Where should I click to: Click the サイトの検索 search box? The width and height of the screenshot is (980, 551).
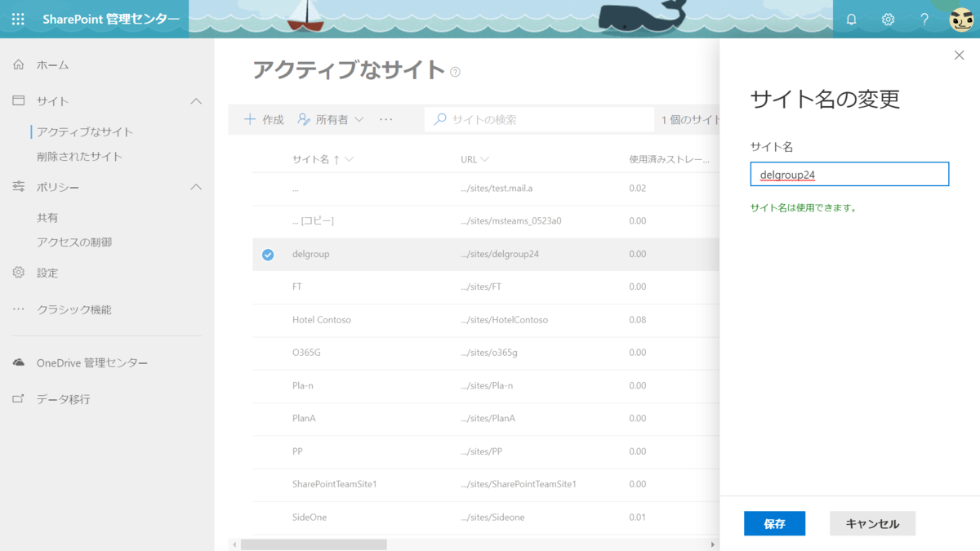pos(539,119)
